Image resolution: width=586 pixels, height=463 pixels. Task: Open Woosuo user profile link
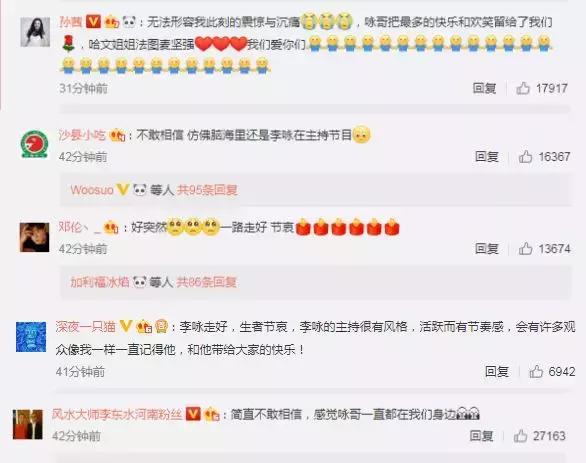(x=92, y=190)
